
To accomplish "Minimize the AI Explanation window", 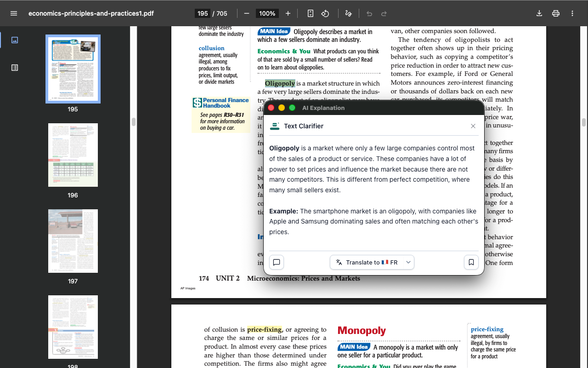I will pyautogui.click(x=282, y=108).
